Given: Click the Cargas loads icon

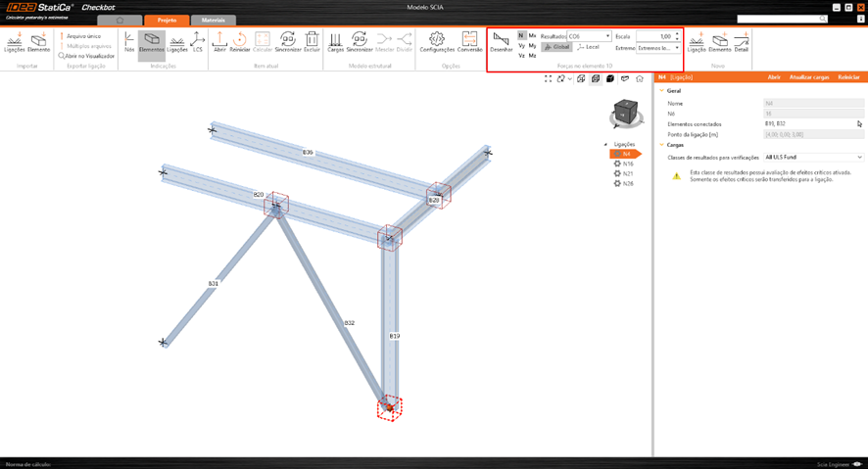Looking at the screenshot, I should coord(335,41).
